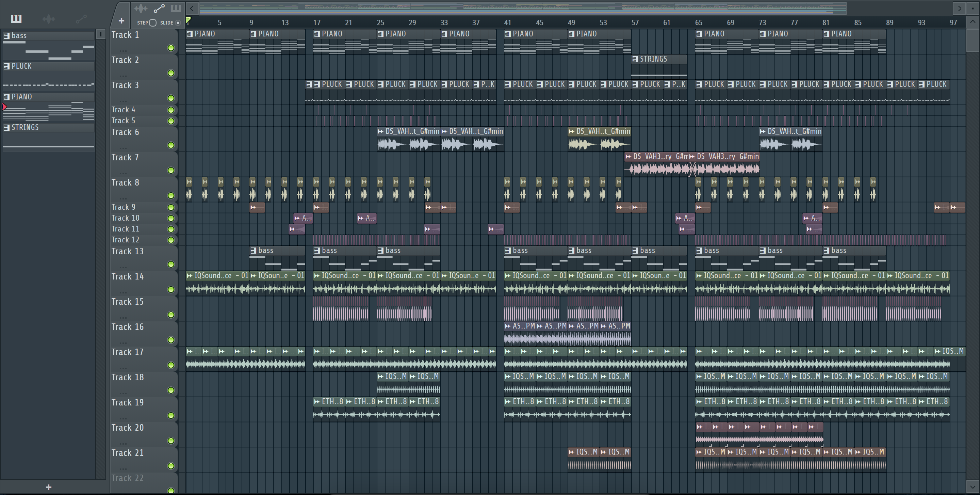Click the playlist overview minimap scrollbar

click(523, 8)
